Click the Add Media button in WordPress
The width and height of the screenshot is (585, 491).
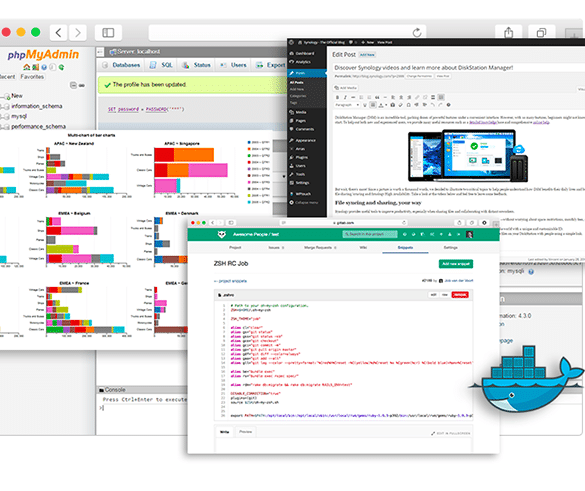point(345,88)
